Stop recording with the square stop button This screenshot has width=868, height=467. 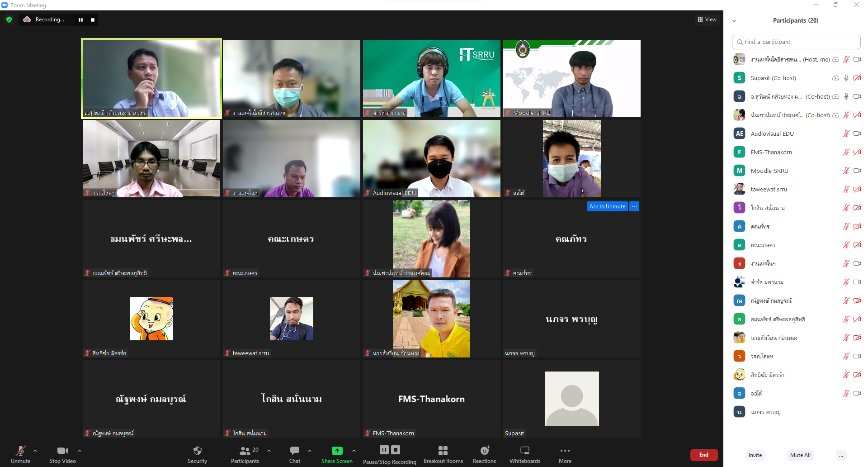click(x=93, y=19)
